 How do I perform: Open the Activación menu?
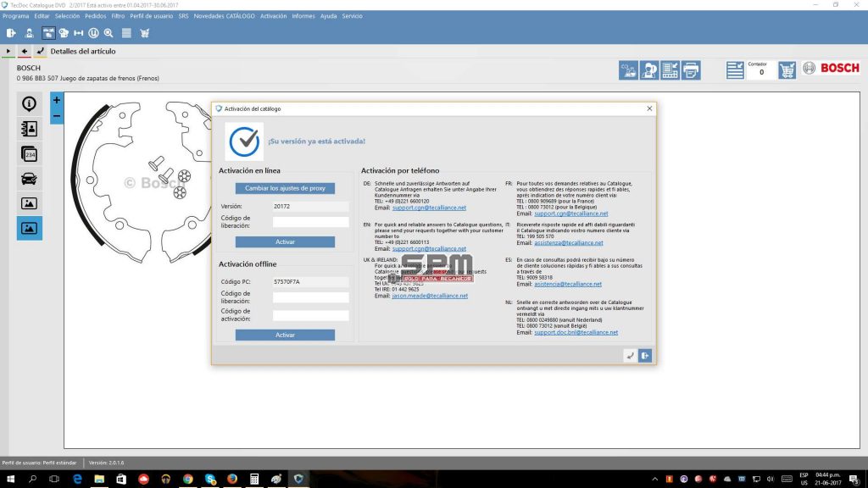click(274, 16)
